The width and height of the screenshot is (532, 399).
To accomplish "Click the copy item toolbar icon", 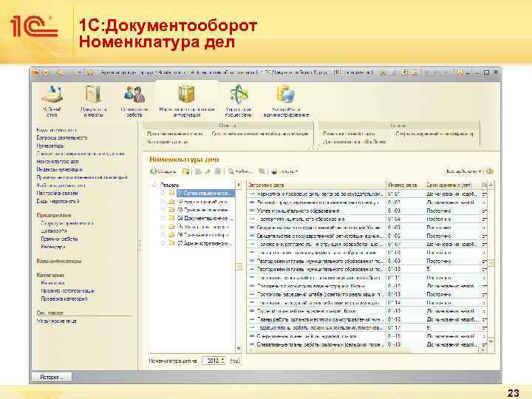I will (x=198, y=171).
